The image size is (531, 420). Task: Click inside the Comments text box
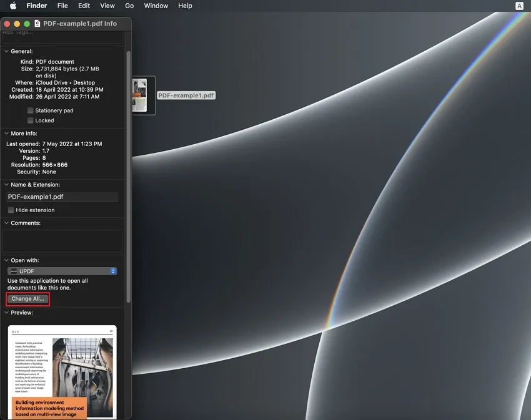pos(62,241)
